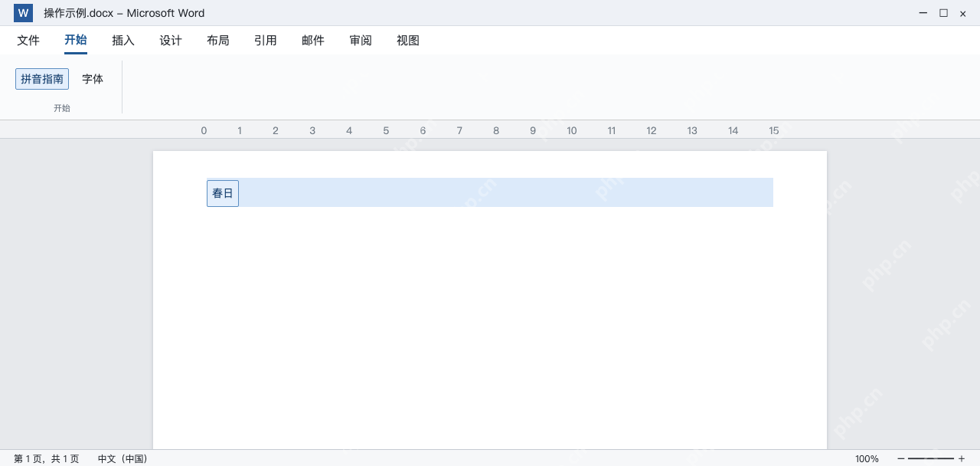Screen dimensions: 980x466
Task: Click the 字体 button in ribbon
Action: (x=93, y=79)
